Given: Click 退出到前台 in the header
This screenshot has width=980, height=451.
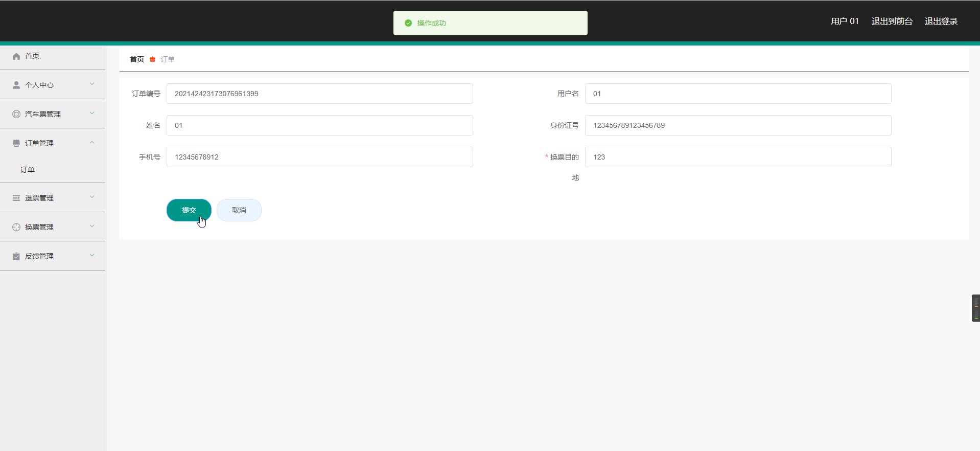Looking at the screenshot, I should [x=892, y=21].
